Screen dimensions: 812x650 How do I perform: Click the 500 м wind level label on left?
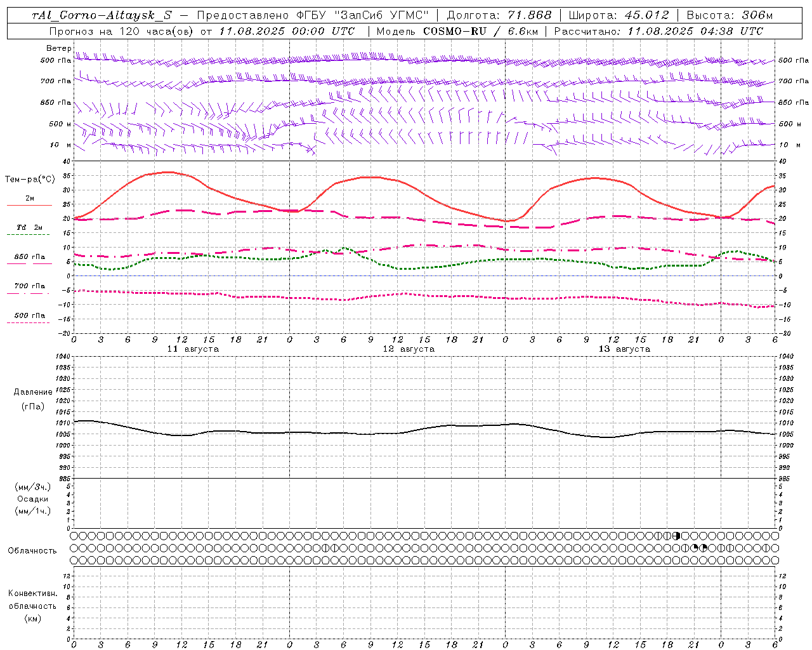(60, 124)
